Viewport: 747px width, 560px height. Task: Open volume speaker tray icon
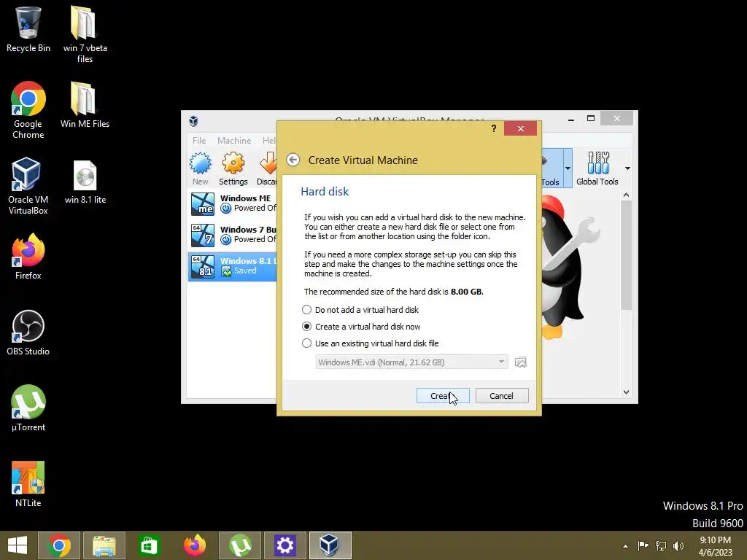click(678, 545)
